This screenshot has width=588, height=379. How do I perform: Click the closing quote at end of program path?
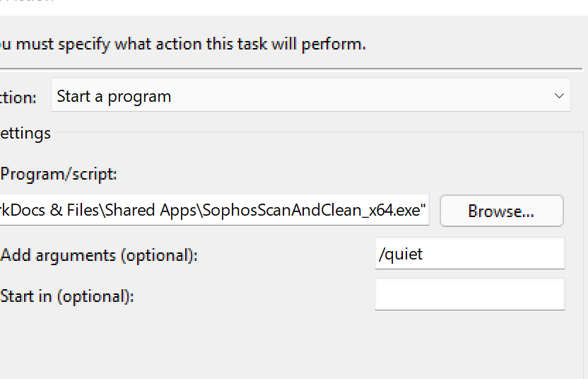[x=424, y=209]
